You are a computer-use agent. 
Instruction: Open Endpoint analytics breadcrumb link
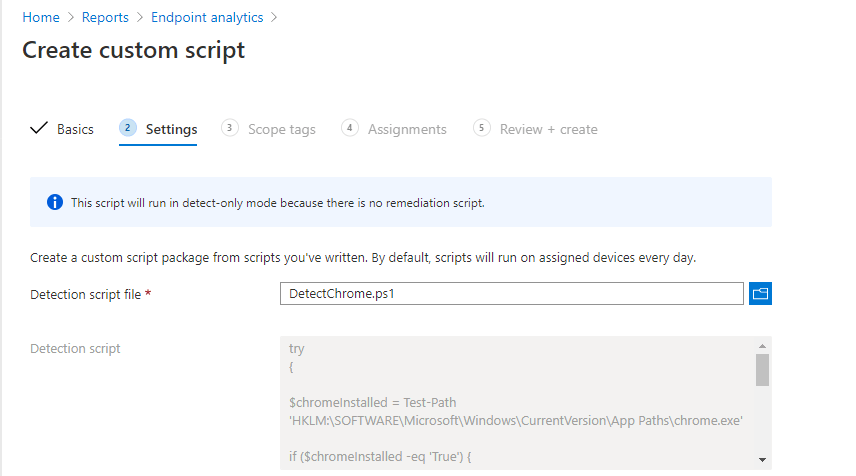207,17
